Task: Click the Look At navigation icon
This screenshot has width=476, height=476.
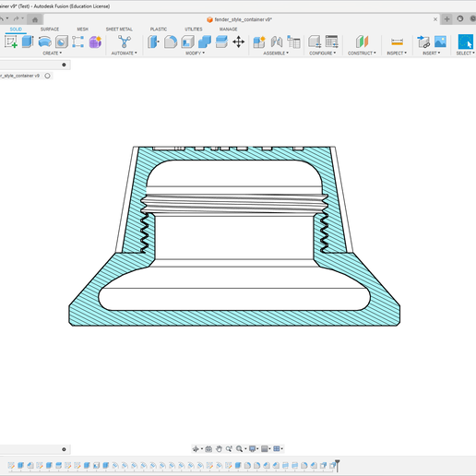Action: pos(208,449)
